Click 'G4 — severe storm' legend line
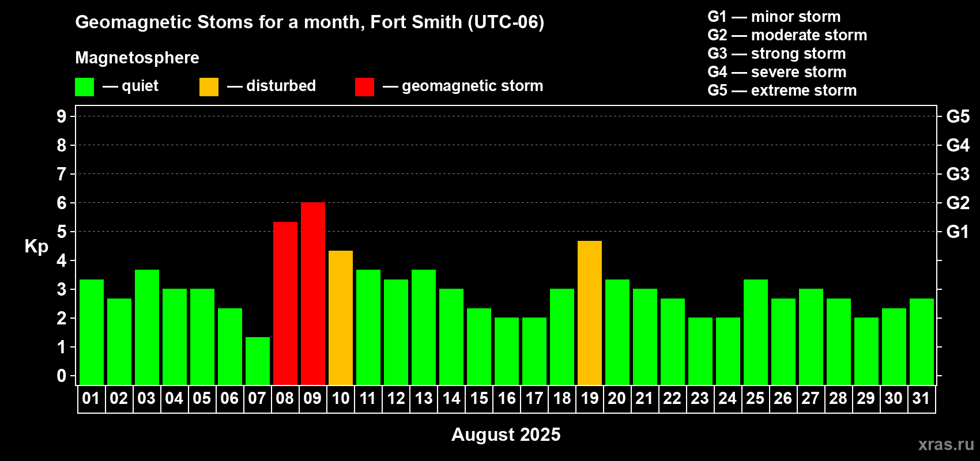The width and height of the screenshot is (980, 461). pyautogui.click(x=777, y=72)
